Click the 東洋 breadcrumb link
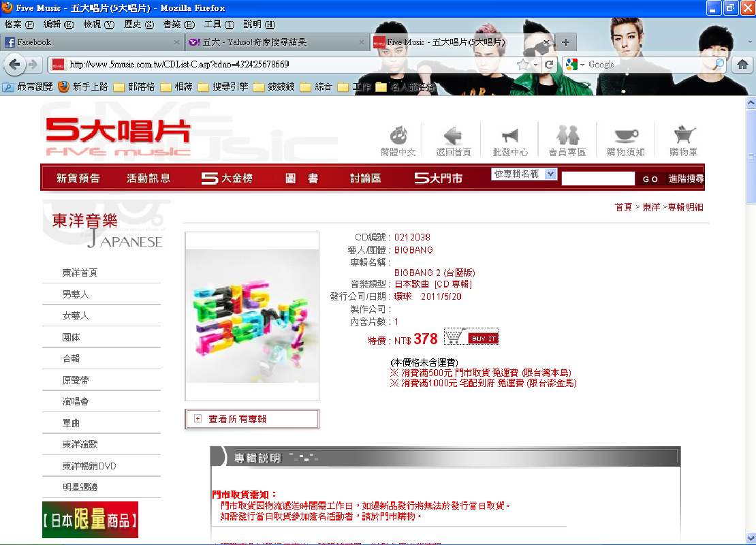Viewport: 756px width, 545px height. pyautogui.click(x=651, y=207)
